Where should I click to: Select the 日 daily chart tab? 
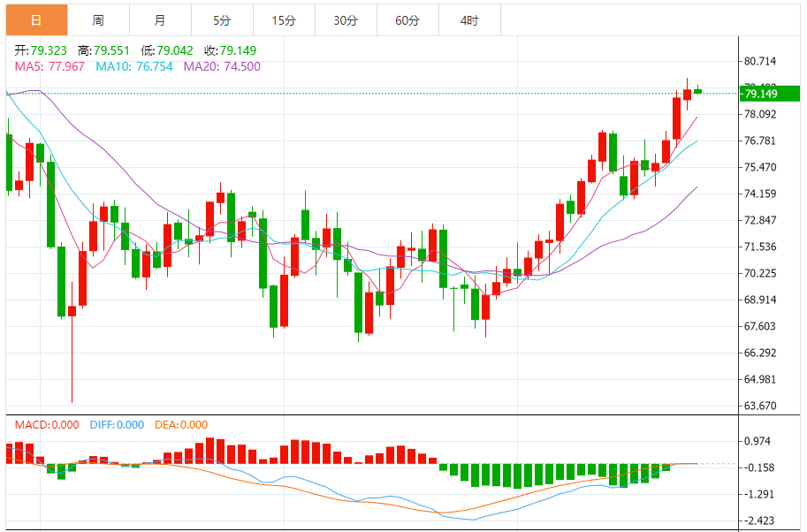coord(36,20)
